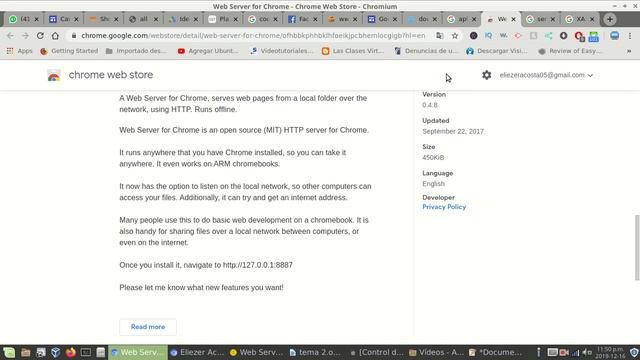Click the version number '0.4.8'
The width and height of the screenshot is (640, 360).
point(430,105)
